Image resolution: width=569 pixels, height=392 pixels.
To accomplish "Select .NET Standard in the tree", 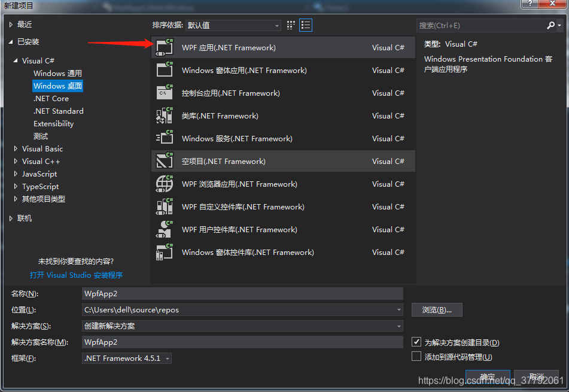I will tap(59, 111).
